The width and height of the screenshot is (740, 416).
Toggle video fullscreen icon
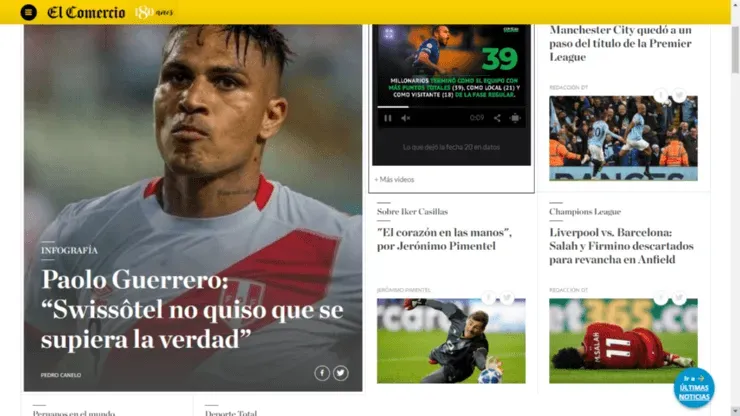[x=515, y=118]
